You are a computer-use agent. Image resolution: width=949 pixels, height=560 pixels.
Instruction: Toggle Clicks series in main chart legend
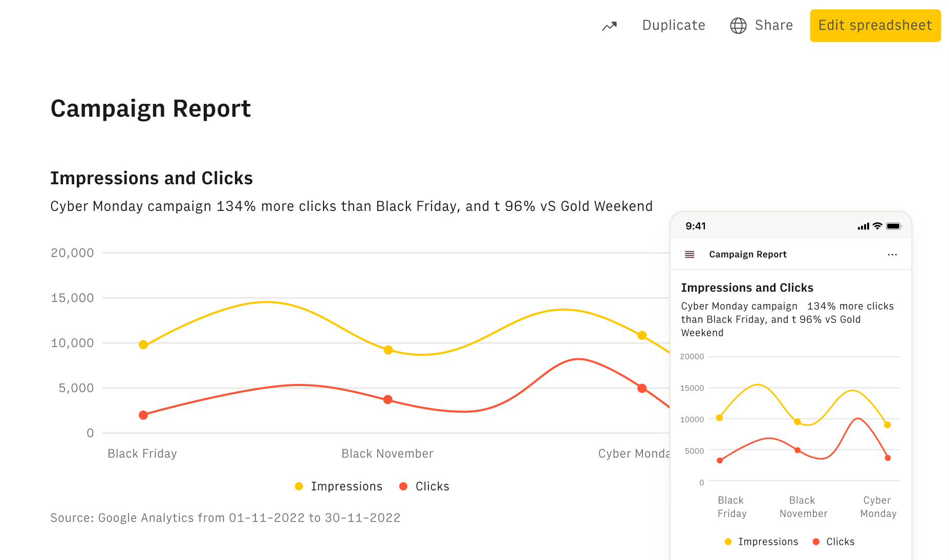[x=424, y=486]
